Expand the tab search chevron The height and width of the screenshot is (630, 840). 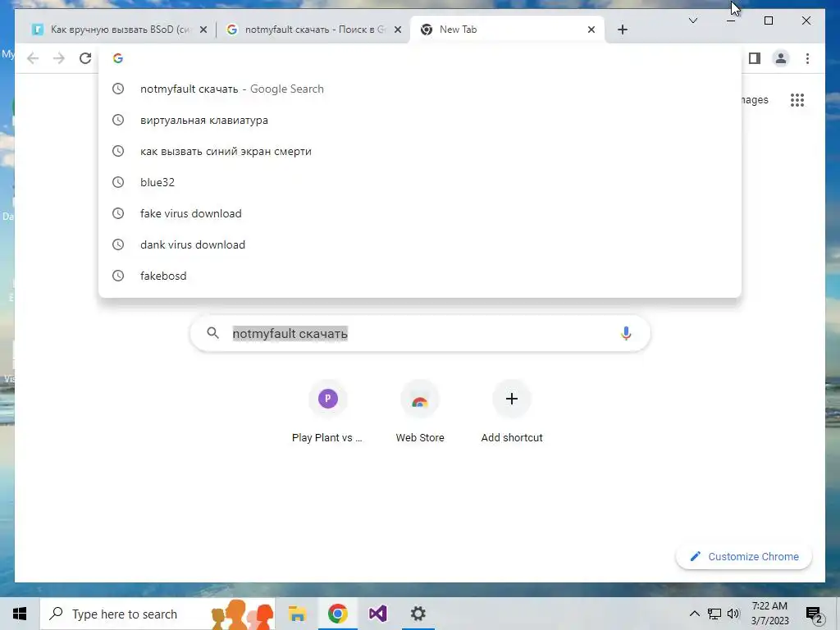692,21
